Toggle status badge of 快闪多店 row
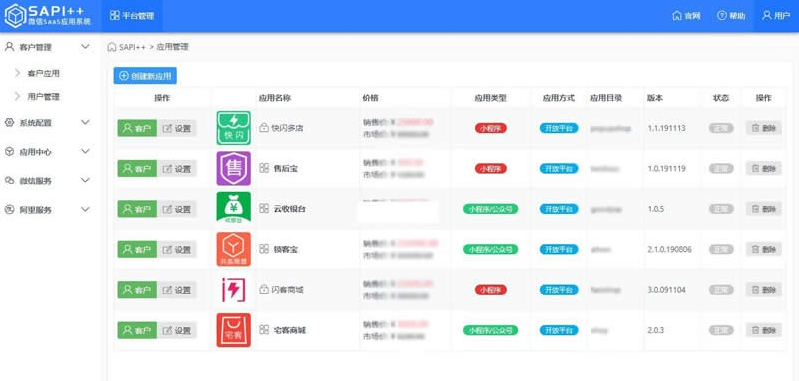The height and width of the screenshot is (381, 799). 721,128
